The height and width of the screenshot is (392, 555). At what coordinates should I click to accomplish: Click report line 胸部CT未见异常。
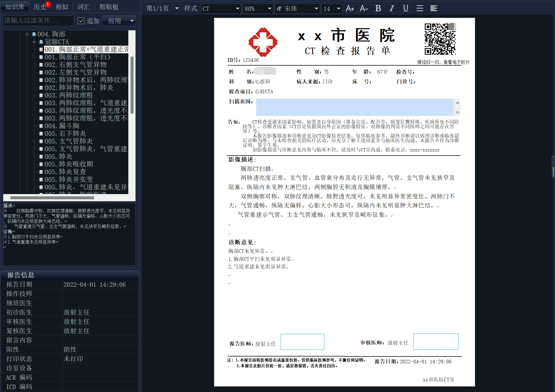coord(248,251)
